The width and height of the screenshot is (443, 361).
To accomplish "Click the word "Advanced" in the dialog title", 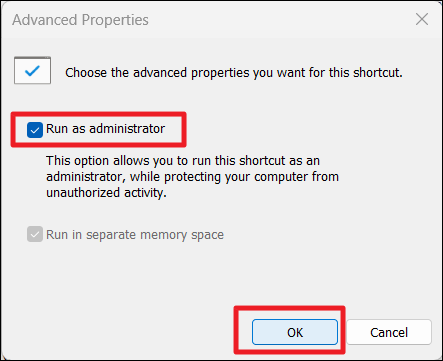I will point(45,20).
